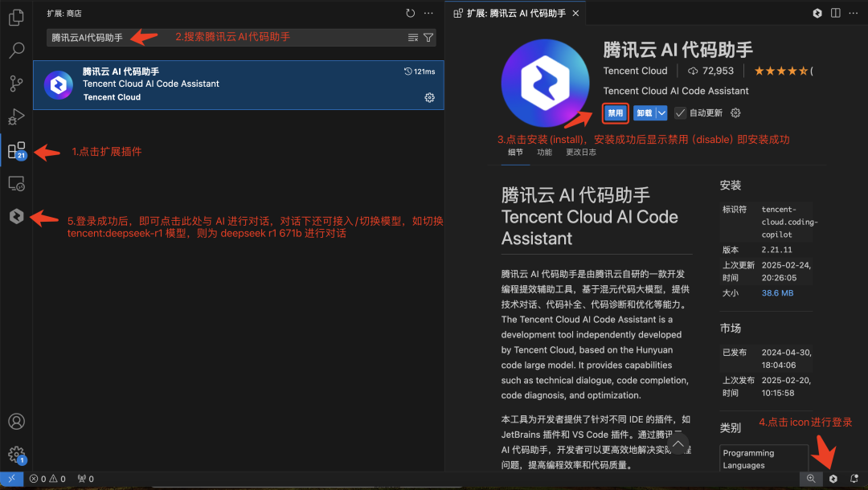Click the 安装 section heading
This screenshot has width=868, height=490.
(x=730, y=186)
